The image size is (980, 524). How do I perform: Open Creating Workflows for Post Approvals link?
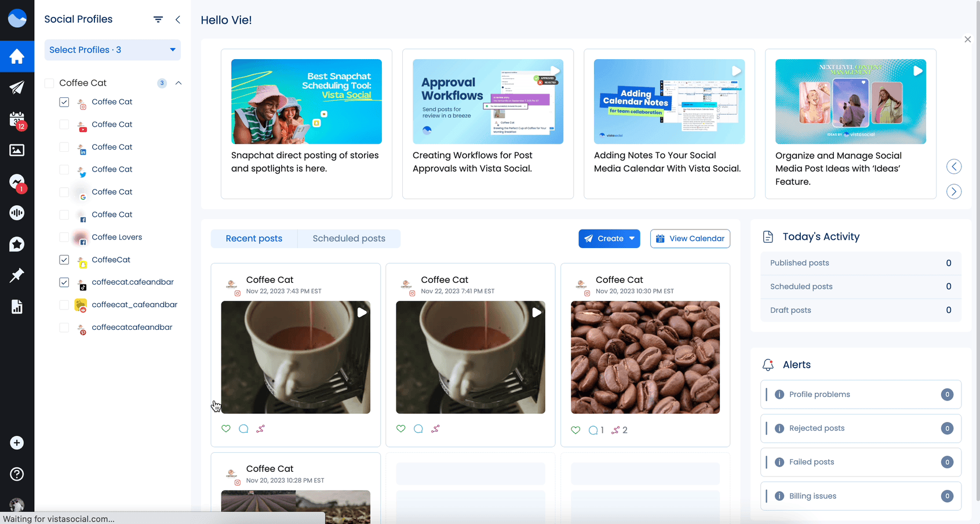(472, 162)
